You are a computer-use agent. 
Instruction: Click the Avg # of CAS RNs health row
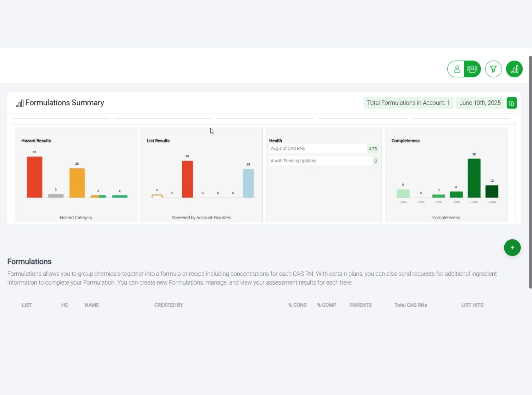(323, 148)
